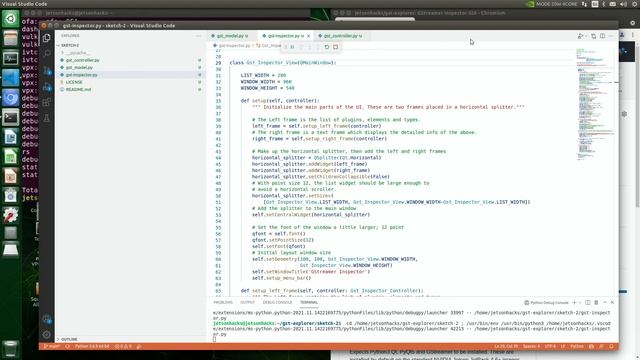Image resolution: width=640 pixels, height=360 pixels.
Task: Split the editor to the right
Action: point(602,36)
